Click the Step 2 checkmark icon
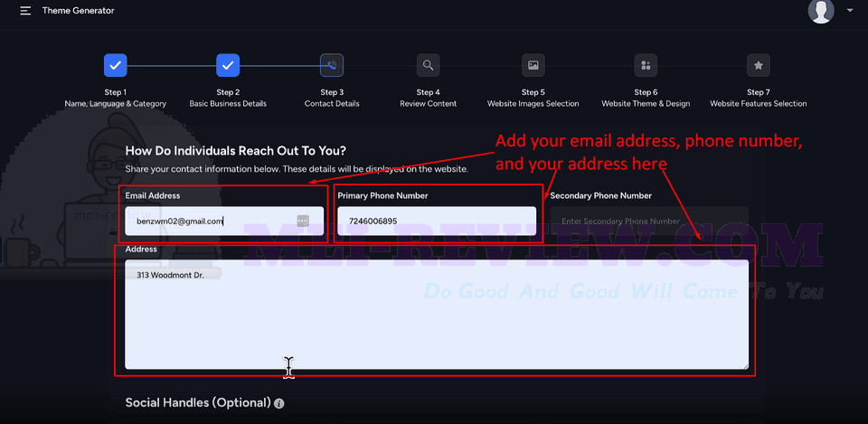The width and height of the screenshot is (868, 424). pos(228,65)
